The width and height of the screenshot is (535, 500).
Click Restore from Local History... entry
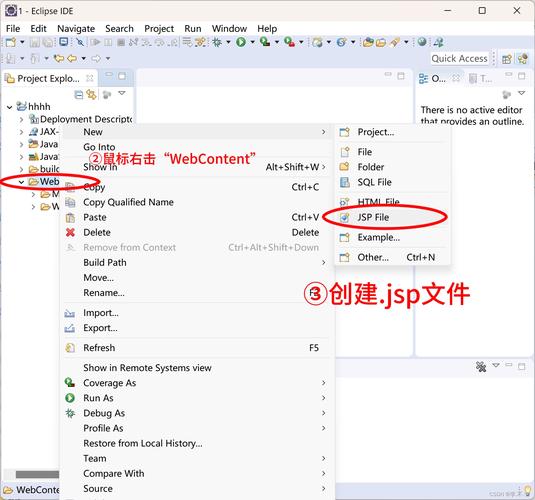[197, 443]
